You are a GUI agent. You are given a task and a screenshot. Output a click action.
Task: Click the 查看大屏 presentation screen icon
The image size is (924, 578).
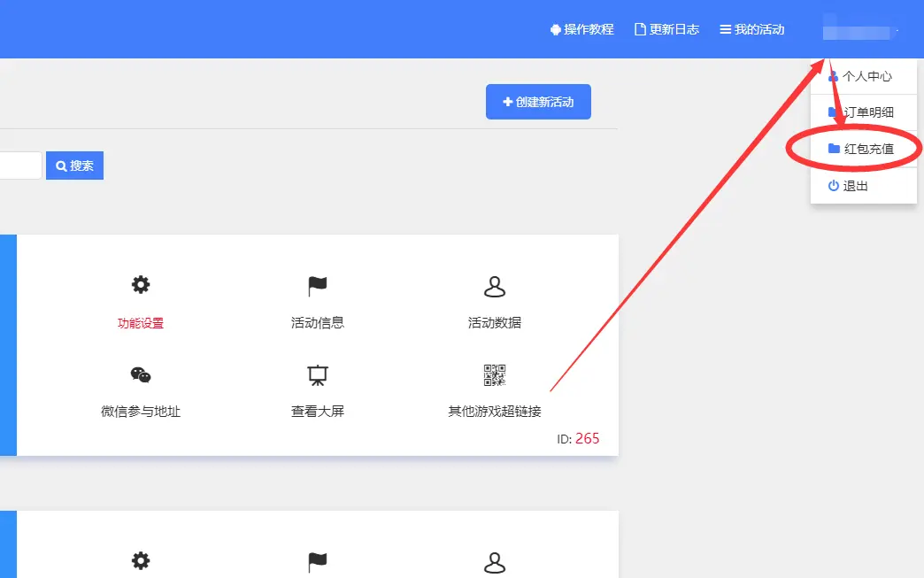(318, 375)
